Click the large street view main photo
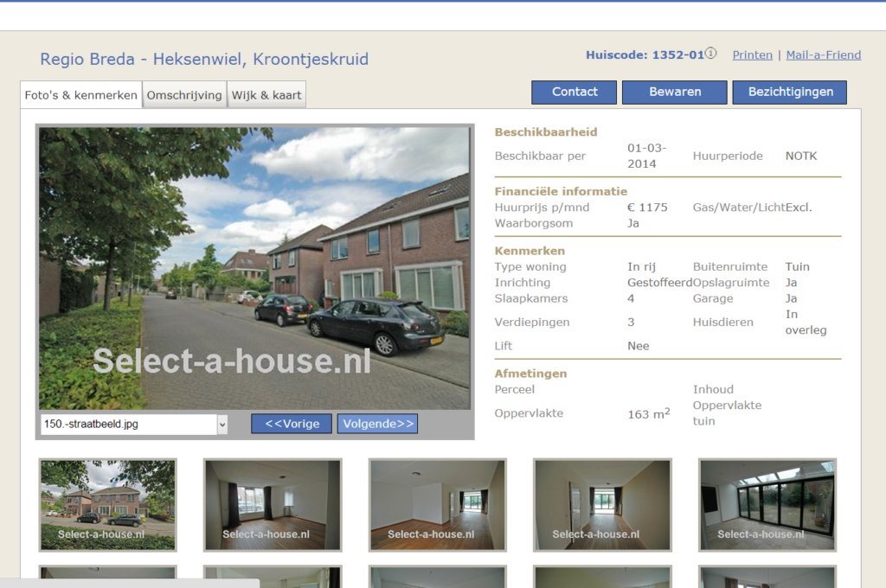This screenshot has width=886, height=588. [254, 268]
